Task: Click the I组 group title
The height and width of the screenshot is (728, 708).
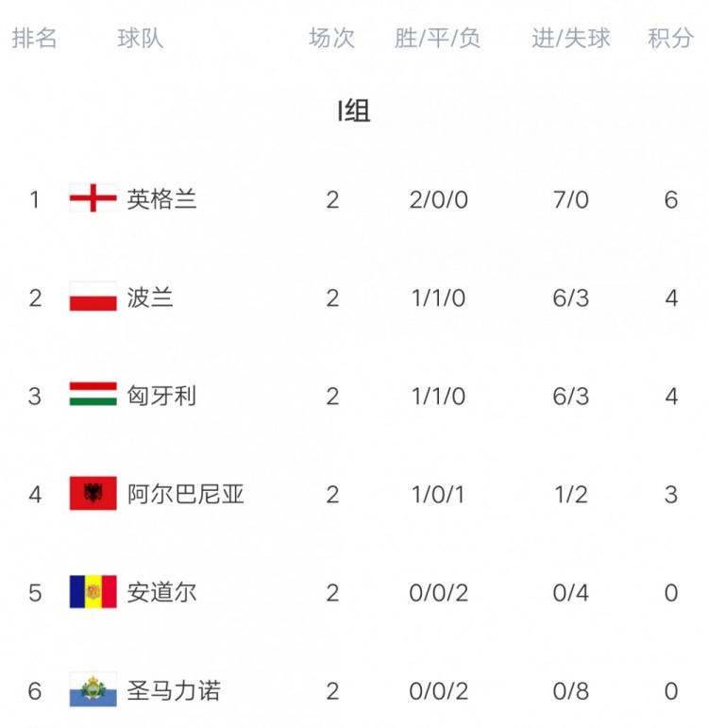Action: [x=354, y=111]
